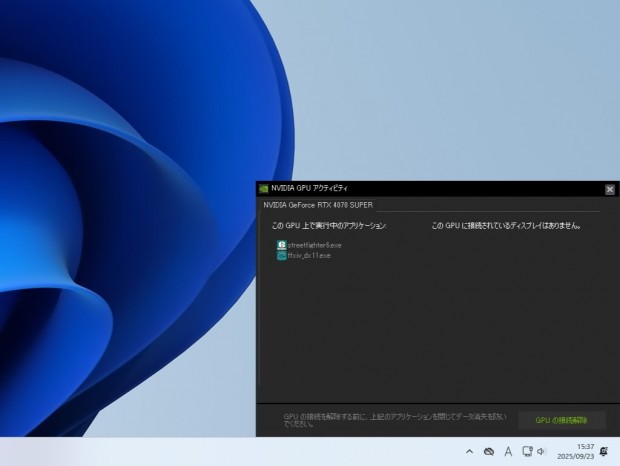Open the network display icon in tray

527,451
